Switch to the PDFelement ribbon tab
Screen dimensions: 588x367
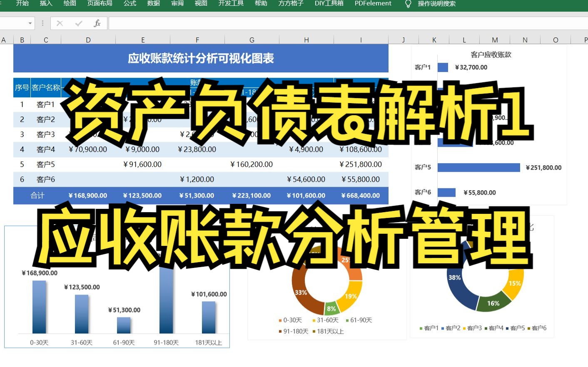(372, 4)
